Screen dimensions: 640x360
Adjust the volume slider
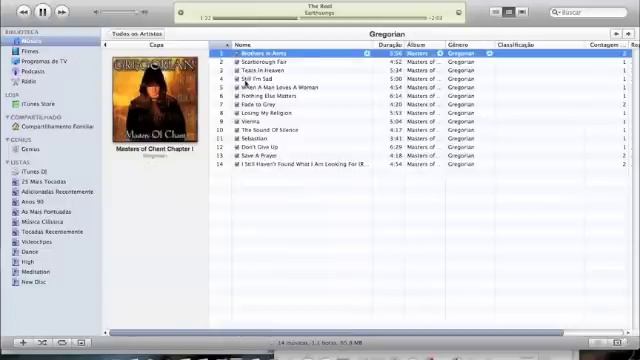point(120,12)
